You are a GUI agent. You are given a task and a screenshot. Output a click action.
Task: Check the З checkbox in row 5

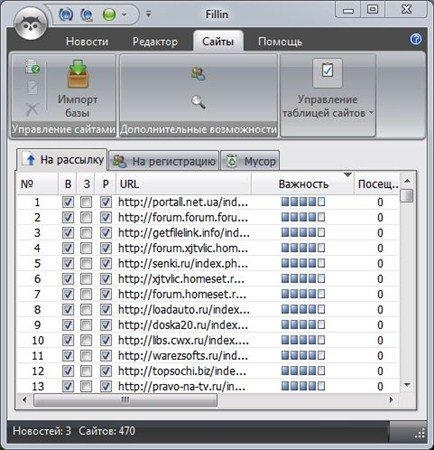coord(86,263)
